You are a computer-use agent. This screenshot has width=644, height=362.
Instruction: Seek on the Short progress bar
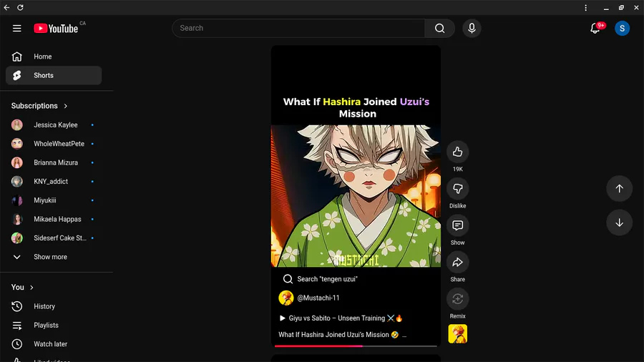click(x=356, y=346)
